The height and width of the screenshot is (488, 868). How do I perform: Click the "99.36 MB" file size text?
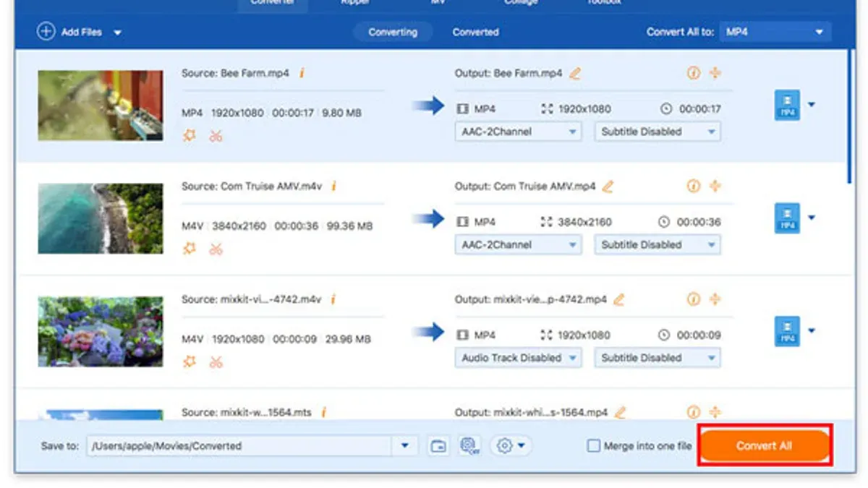350,226
